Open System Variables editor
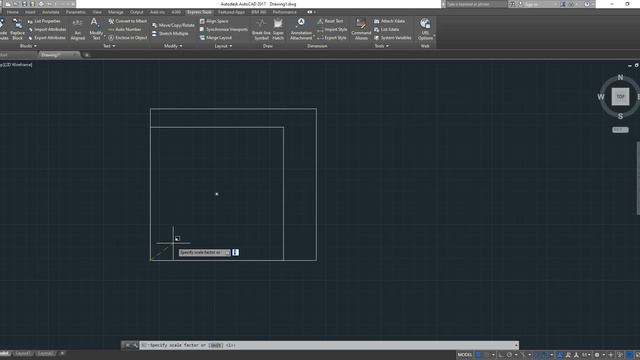Viewport: 640px width, 360px height. tap(393, 38)
